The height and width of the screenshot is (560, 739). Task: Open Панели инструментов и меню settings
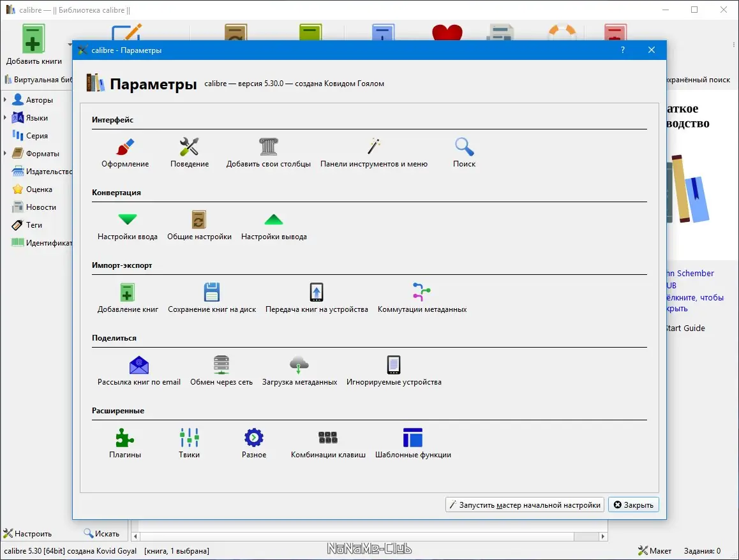click(374, 152)
